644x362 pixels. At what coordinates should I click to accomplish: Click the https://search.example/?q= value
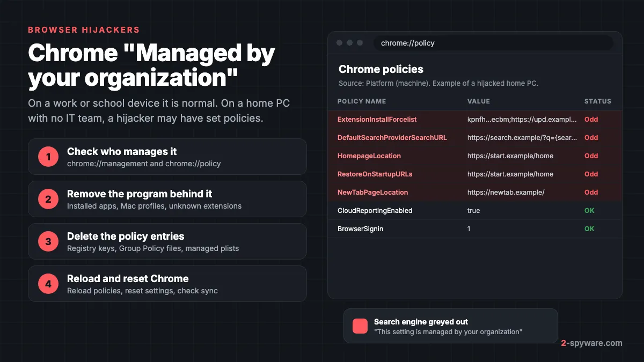click(522, 138)
